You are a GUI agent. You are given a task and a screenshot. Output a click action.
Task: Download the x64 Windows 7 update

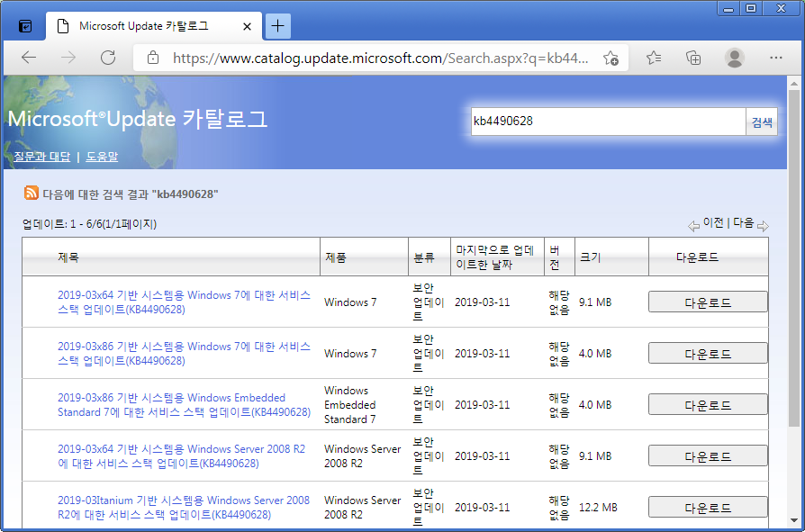[x=708, y=302]
